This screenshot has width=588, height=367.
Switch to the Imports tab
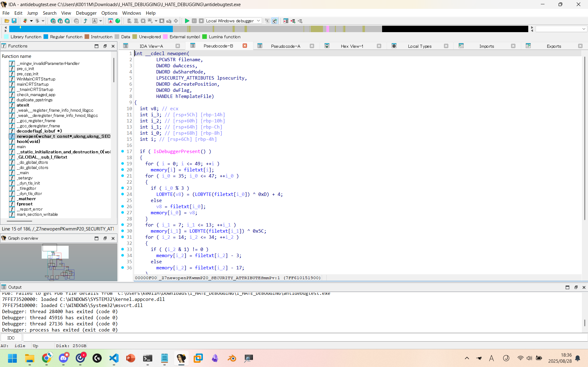(x=487, y=46)
